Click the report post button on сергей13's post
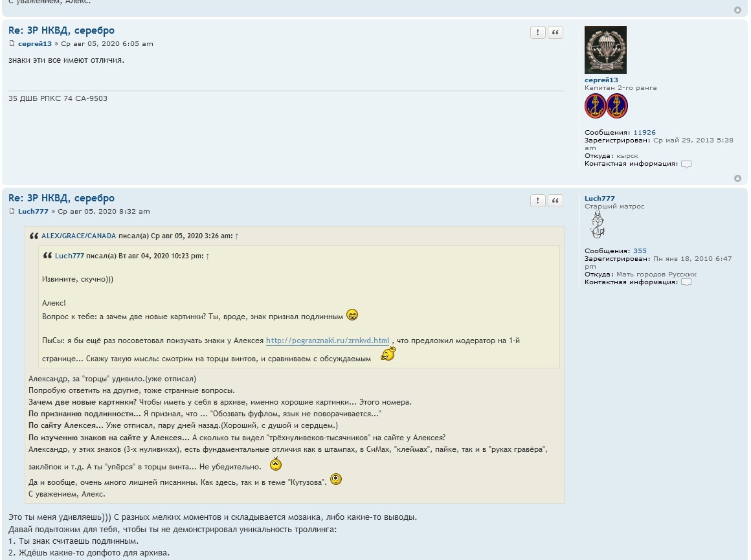Viewport: 751px width, 560px height. click(x=537, y=33)
